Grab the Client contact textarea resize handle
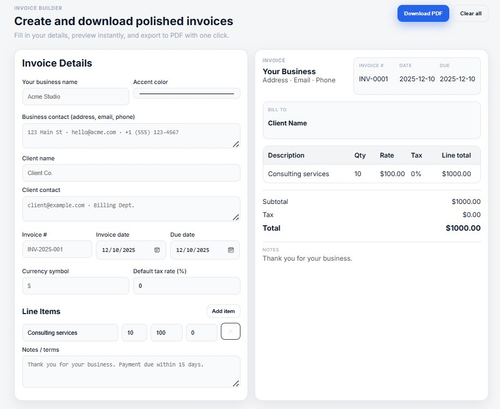This screenshot has height=409, width=500. coord(236,217)
